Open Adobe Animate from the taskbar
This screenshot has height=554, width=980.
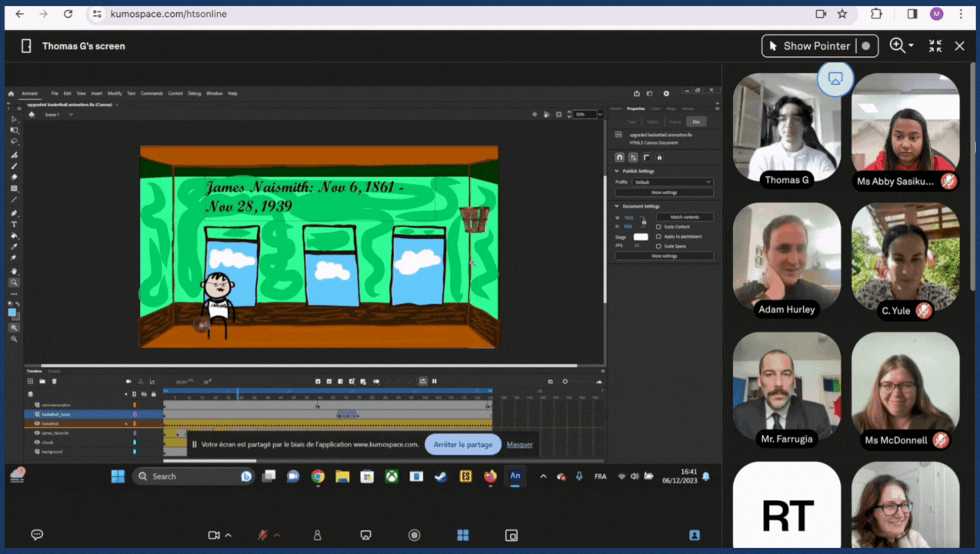click(515, 476)
